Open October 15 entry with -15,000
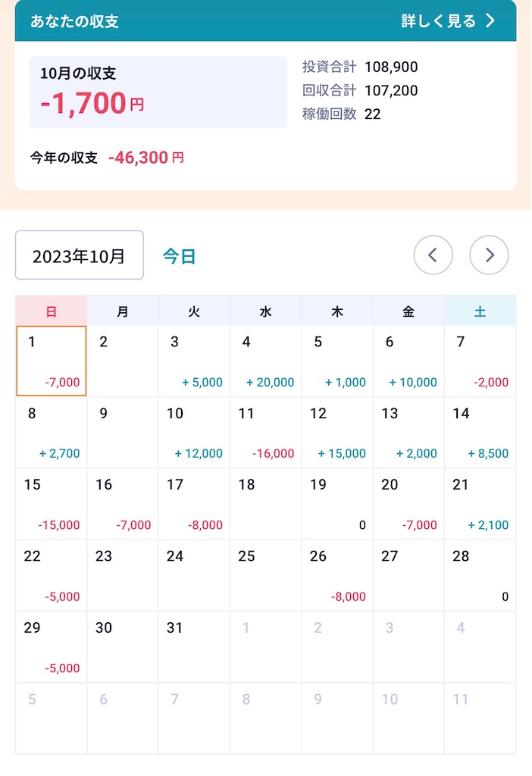 tap(52, 504)
